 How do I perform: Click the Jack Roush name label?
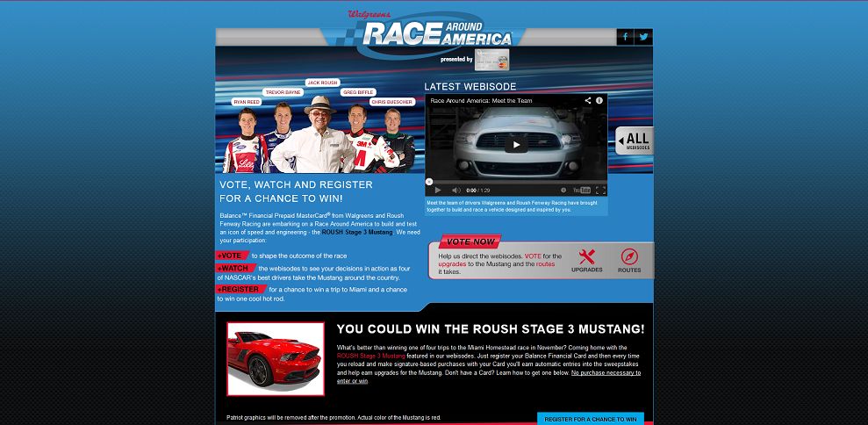coord(322,83)
